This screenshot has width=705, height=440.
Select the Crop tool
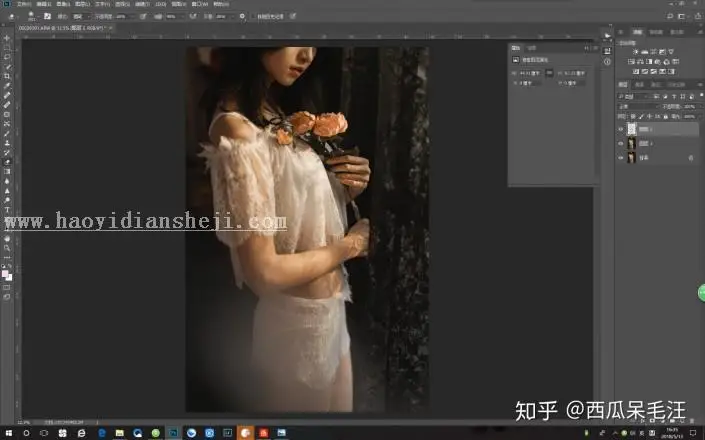click(x=7, y=76)
